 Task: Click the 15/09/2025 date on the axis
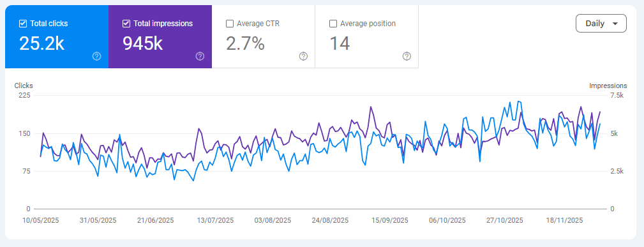pyautogui.click(x=390, y=220)
